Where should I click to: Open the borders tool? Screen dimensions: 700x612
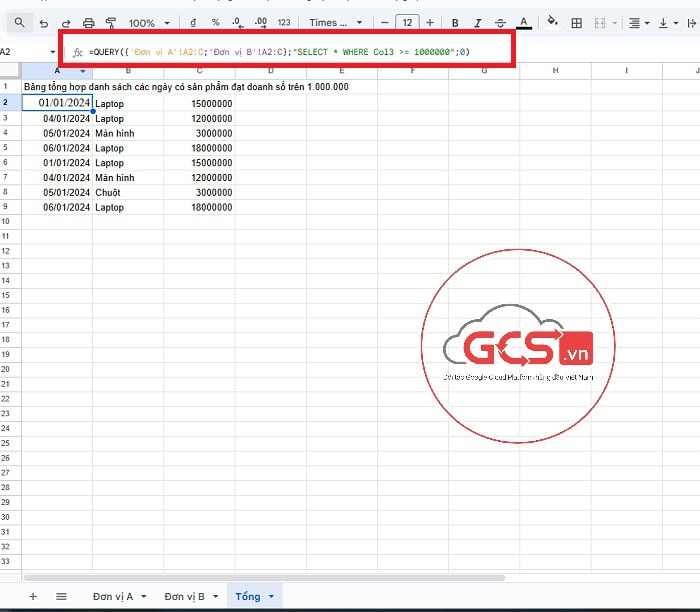pyautogui.click(x=577, y=22)
